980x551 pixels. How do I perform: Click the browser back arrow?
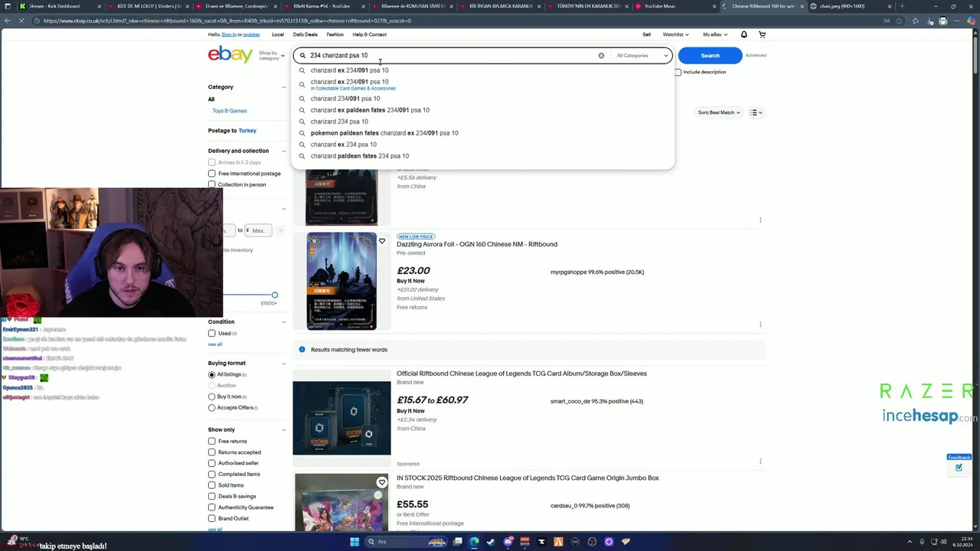coord(8,21)
